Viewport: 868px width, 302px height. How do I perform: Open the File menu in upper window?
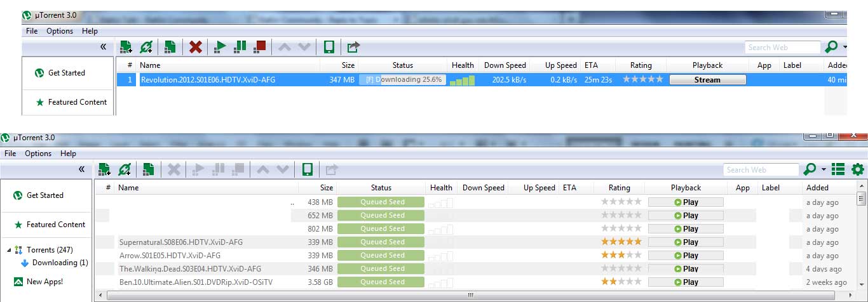(32, 31)
